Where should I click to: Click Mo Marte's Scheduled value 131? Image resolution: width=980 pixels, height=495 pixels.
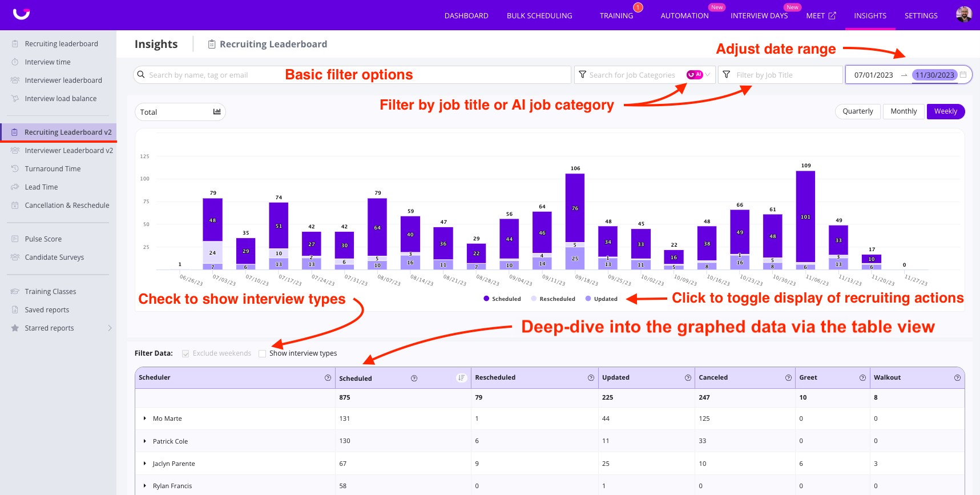tap(344, 418)
